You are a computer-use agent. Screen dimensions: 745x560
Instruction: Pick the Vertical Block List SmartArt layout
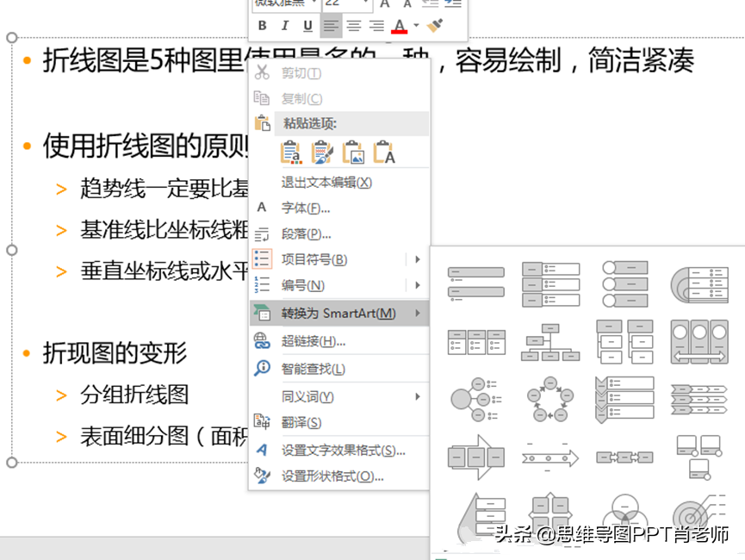coord(550,283)
